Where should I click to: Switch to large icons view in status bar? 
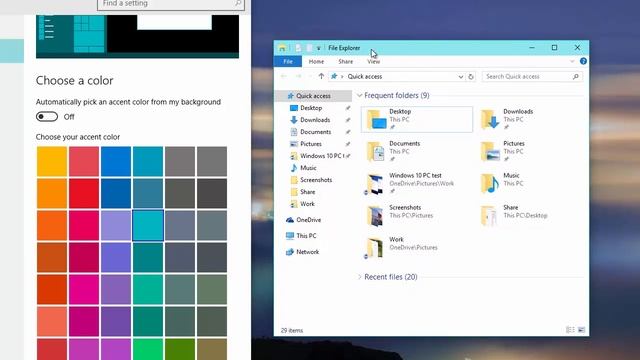(581, 330)
